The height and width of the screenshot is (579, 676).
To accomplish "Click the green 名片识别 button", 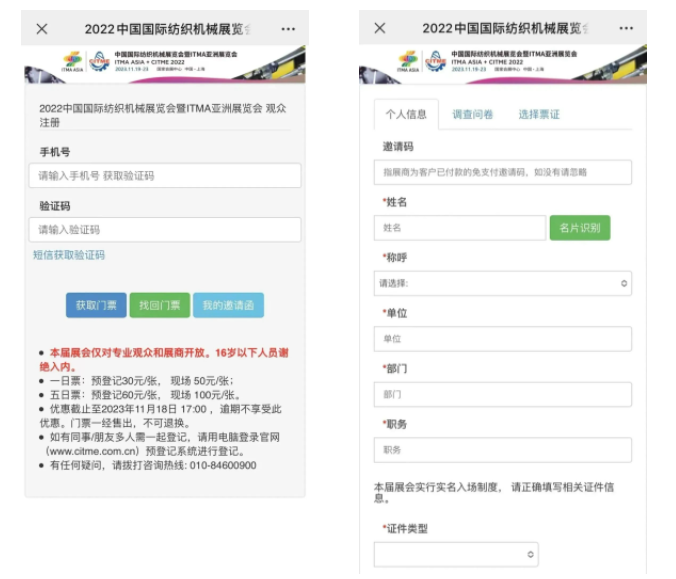I will pyautogui.click(x=580, y=228).
